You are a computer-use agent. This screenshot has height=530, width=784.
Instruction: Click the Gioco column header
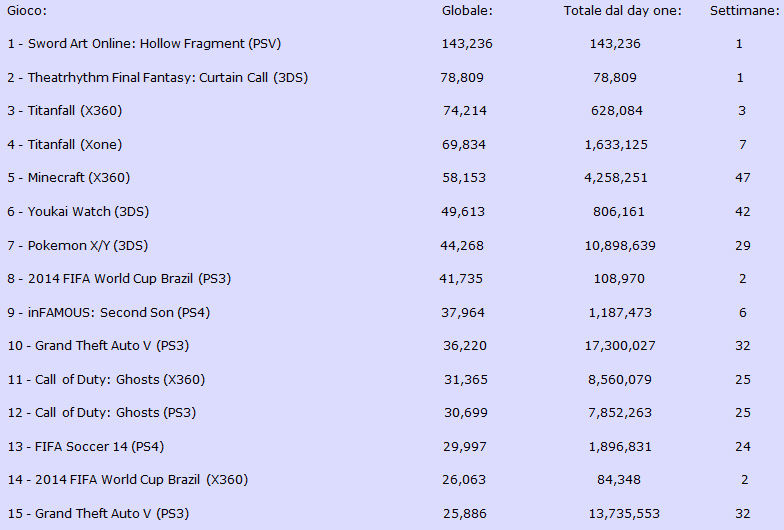click(27, 10)
